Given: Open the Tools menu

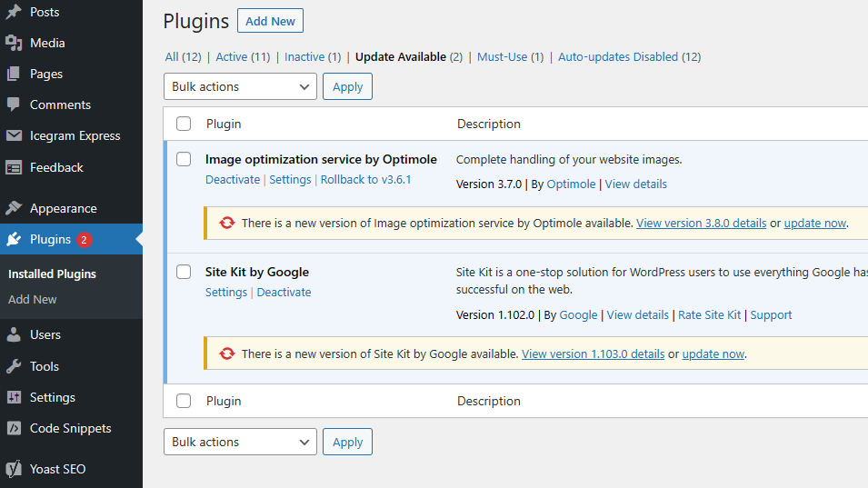Looking at the screenshot, I should tap(45, 366).
